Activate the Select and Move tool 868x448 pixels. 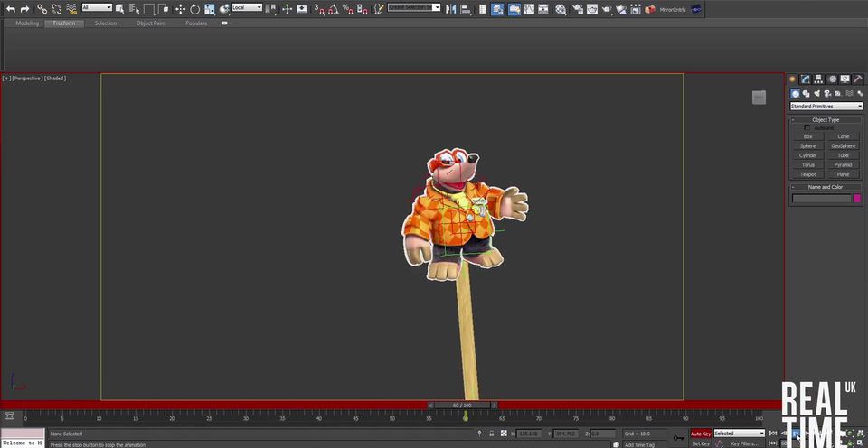pos(181,9)
